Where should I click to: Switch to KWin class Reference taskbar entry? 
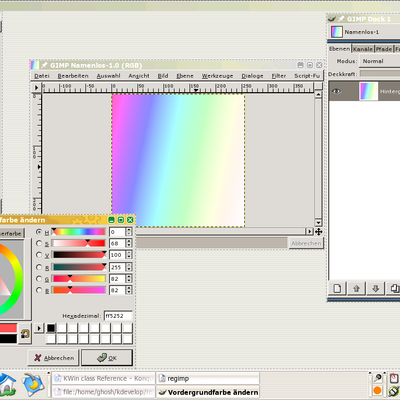104,378
